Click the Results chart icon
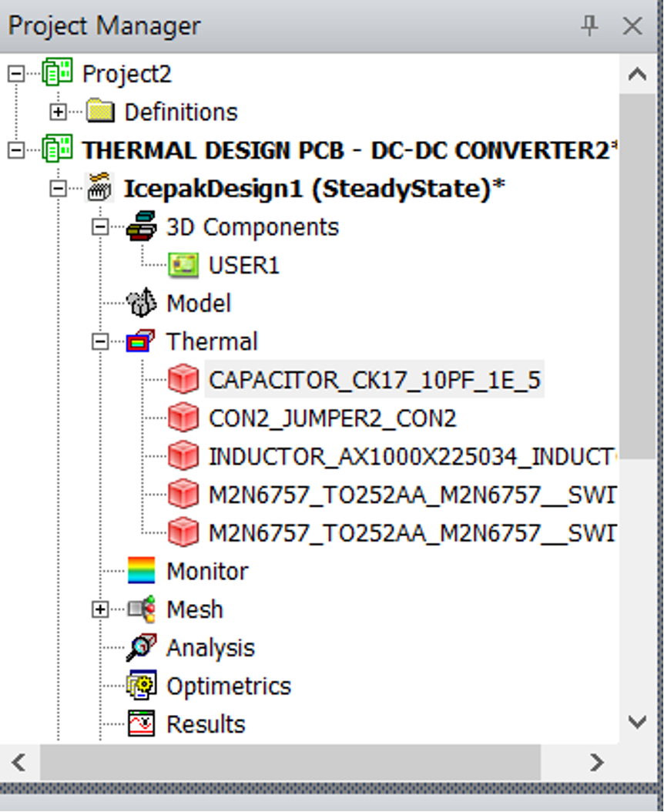664x812 pixels. coord(141,724)
